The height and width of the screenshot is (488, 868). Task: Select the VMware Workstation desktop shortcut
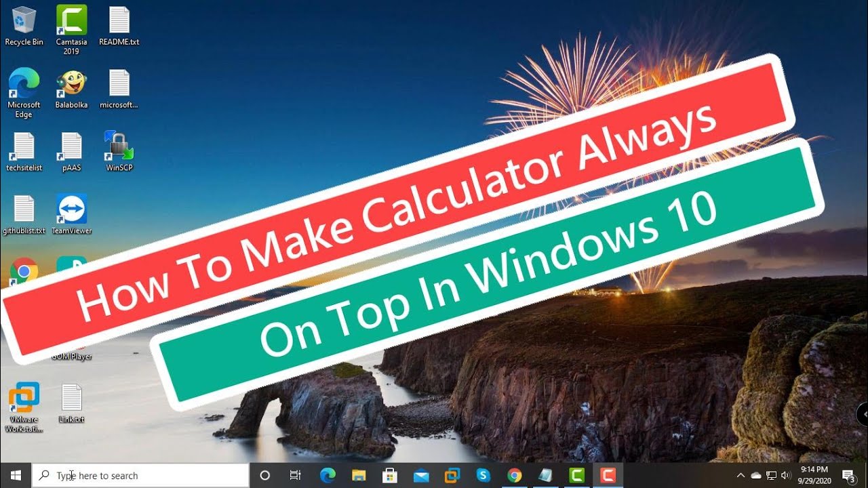click(24, 407)
